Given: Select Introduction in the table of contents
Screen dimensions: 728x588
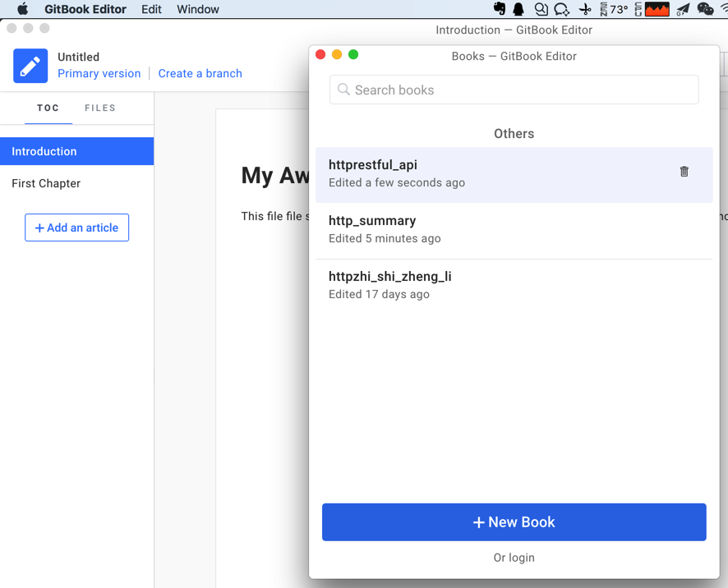Looking at the screenshot, I should click(x=76, y=151).
